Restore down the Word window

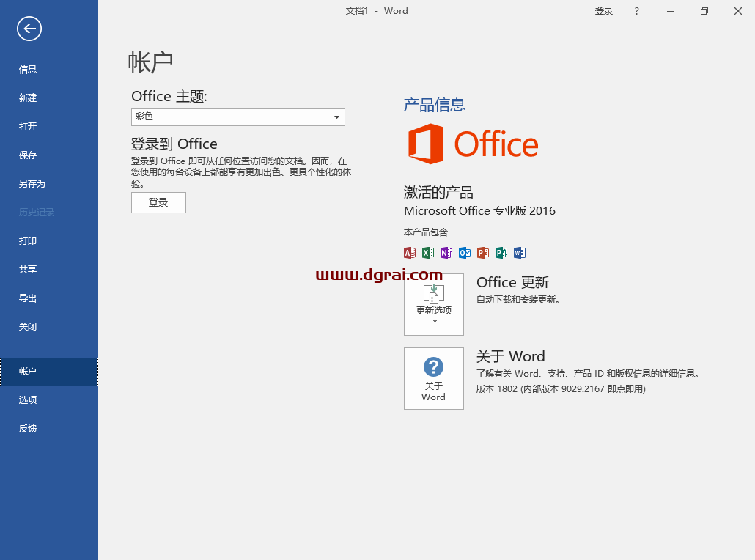pos(704,11)
